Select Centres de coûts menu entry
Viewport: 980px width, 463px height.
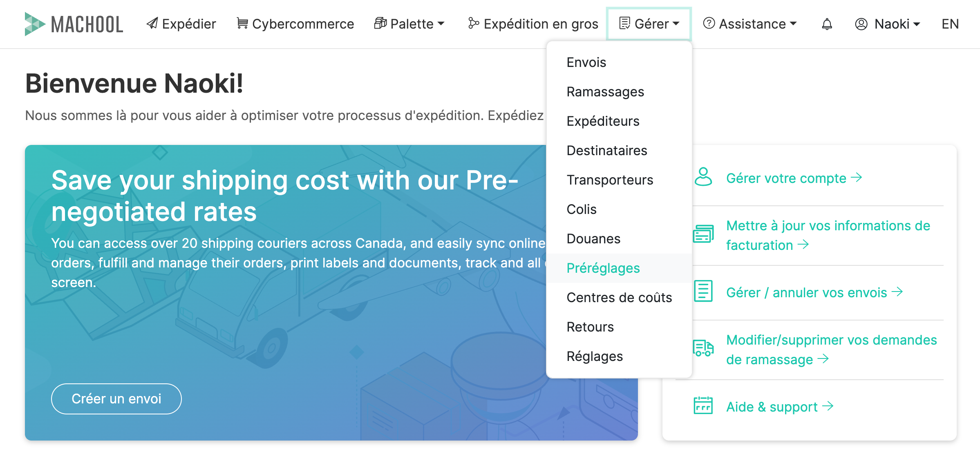coord(619,298)
